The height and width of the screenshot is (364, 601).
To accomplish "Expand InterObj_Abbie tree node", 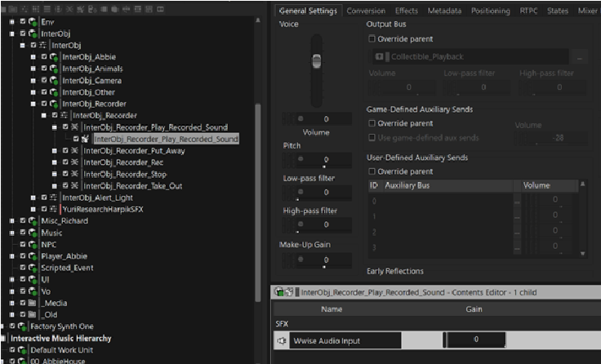I will [33, 57].
